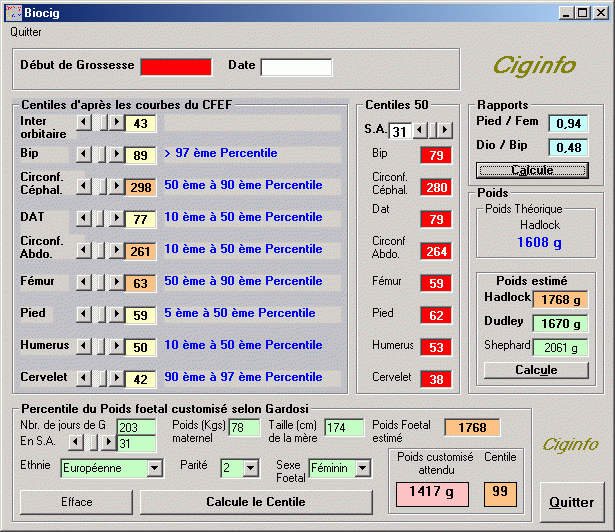The height and width of the screenshot is (532, 615).
Task: Click the S.A. slider thumb in Centiles 50
Action: coord(433,130)
